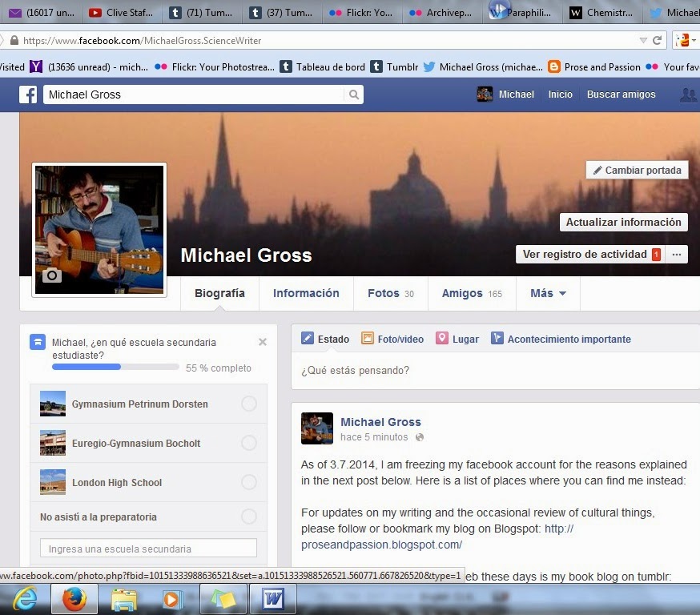
Task: Select the No asistí a la preparatoria option
Action: click(248, 517)
